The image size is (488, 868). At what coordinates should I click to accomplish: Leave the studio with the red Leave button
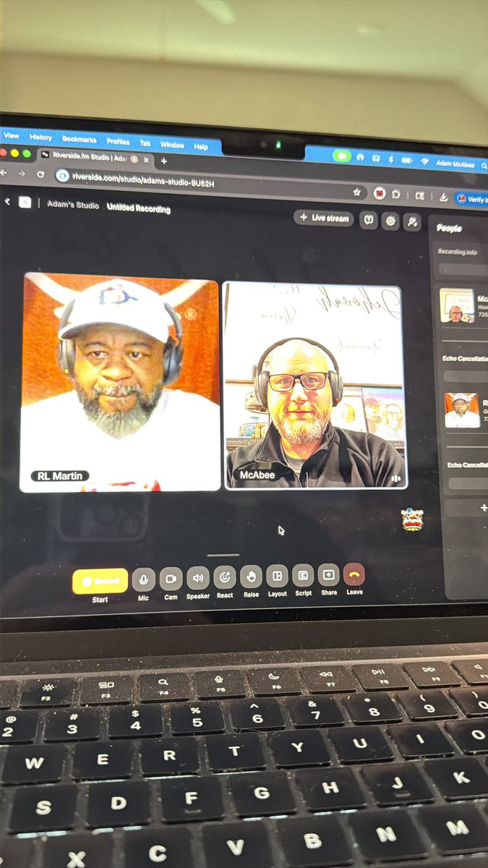click(354, 574)
